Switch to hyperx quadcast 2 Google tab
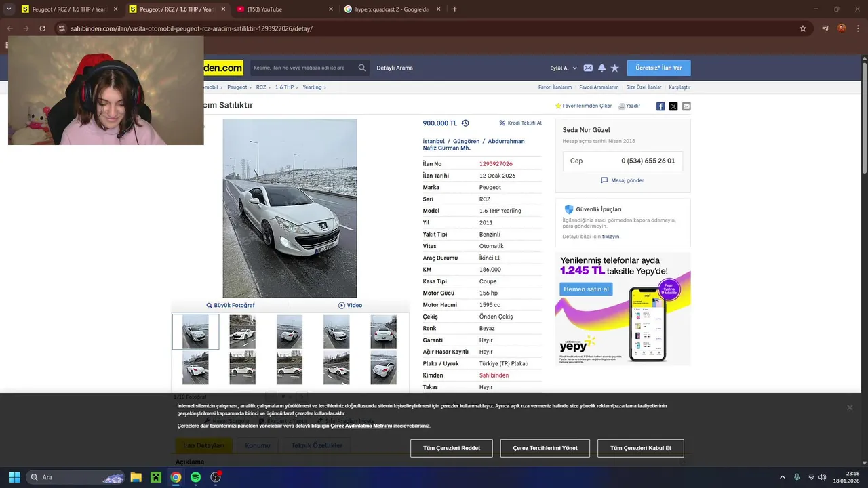This screenshot has width=868, height=488. pyautogui.click(x=391, y=9)
